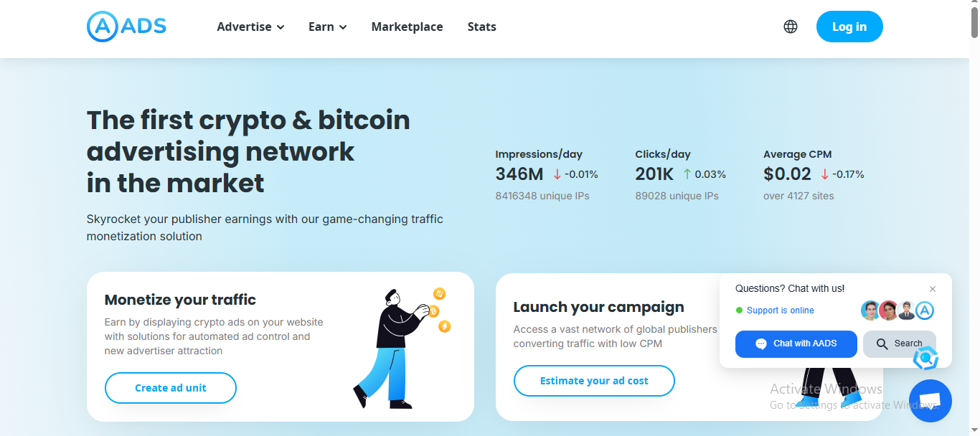Open the Stats page

pos(481,27)
